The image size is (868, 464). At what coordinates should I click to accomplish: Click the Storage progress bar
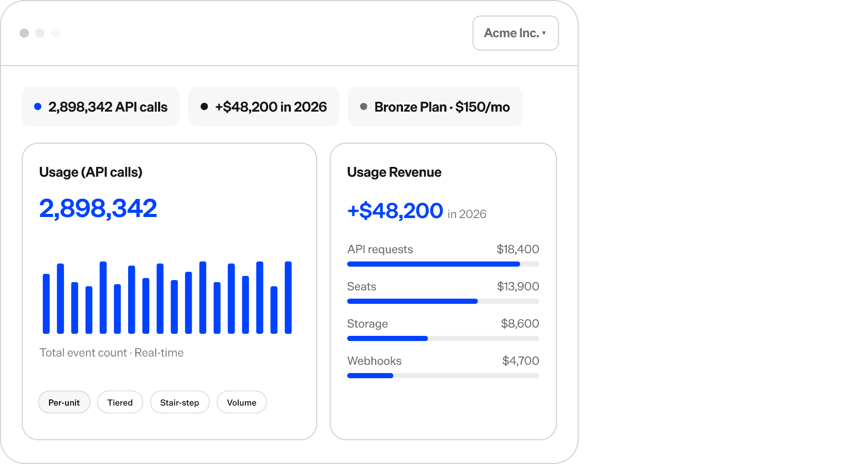tap(443, 338)
